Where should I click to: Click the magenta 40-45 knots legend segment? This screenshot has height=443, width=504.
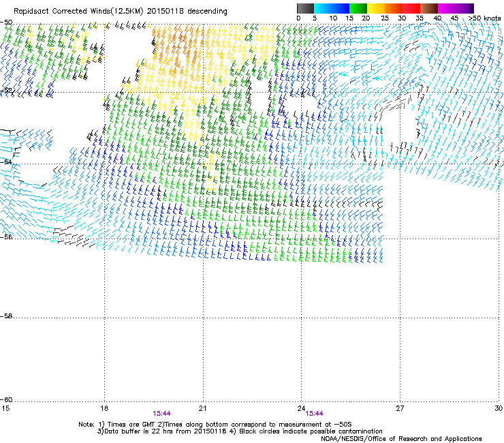pyautogui.click(x=447, y=8)
